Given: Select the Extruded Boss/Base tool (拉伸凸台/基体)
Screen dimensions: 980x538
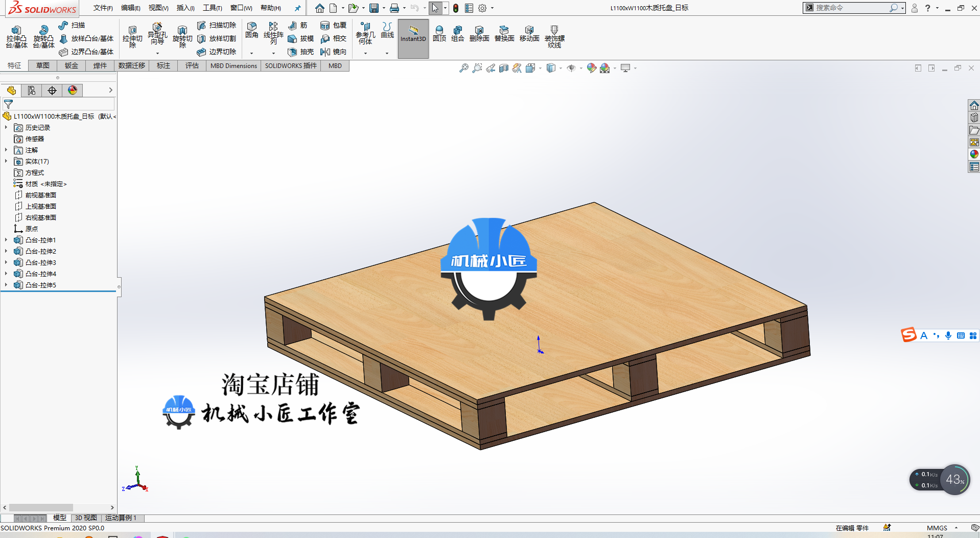Looking at the screenshot, I should pyautogui.click(x=16, y=37).
